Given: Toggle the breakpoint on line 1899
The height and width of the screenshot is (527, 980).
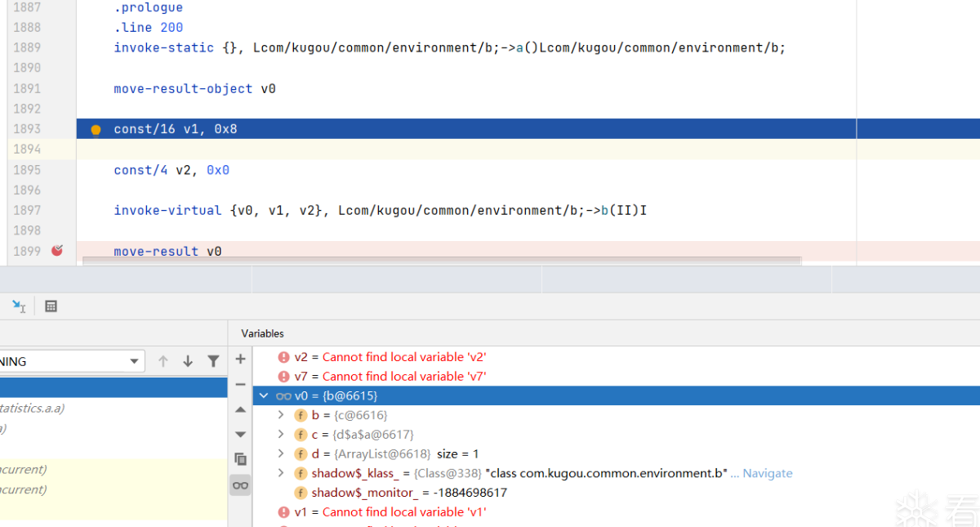Looking at the screenshot, I should [57, 251].
